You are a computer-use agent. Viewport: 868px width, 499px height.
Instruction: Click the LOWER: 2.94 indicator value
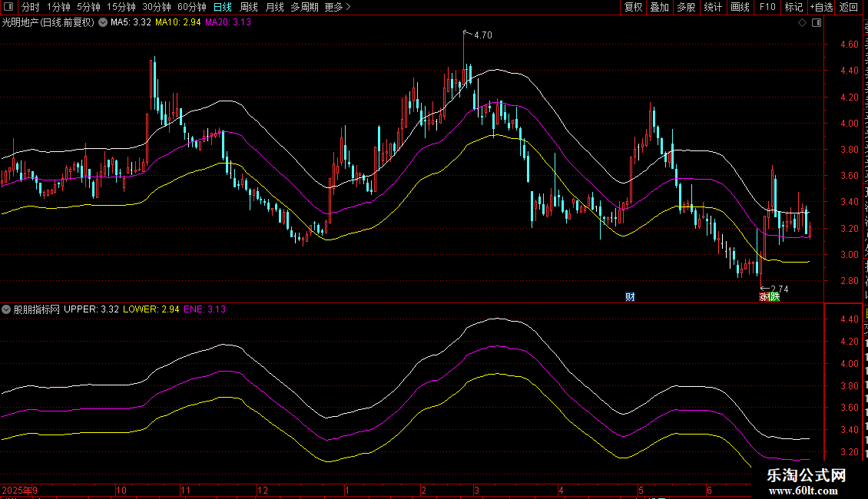pyautogui.click(x=151, y=309)
